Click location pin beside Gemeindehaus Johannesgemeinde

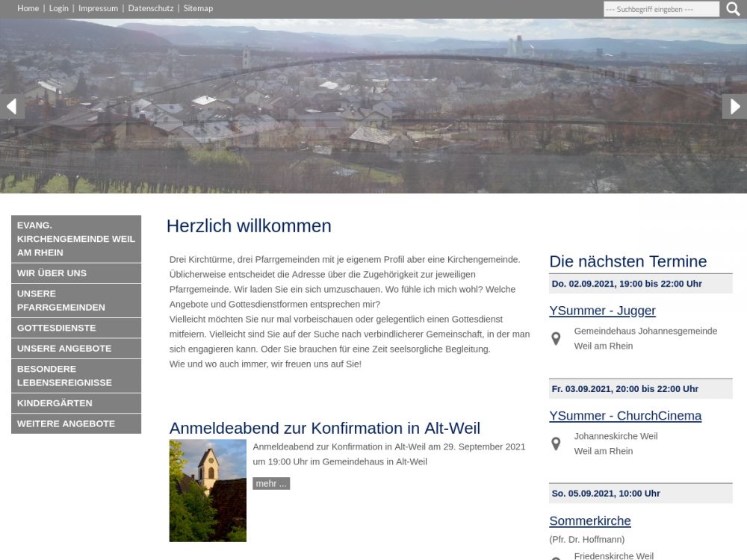point(556,339)
